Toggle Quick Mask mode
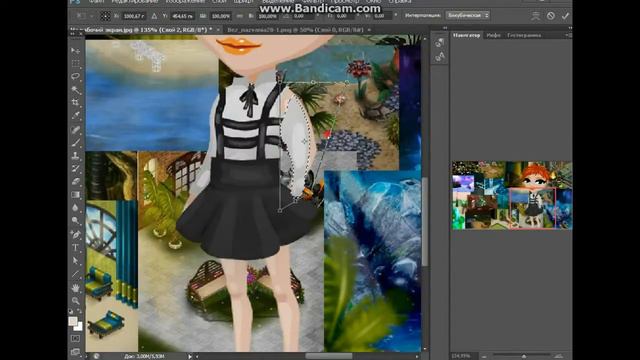 (76, 338)
